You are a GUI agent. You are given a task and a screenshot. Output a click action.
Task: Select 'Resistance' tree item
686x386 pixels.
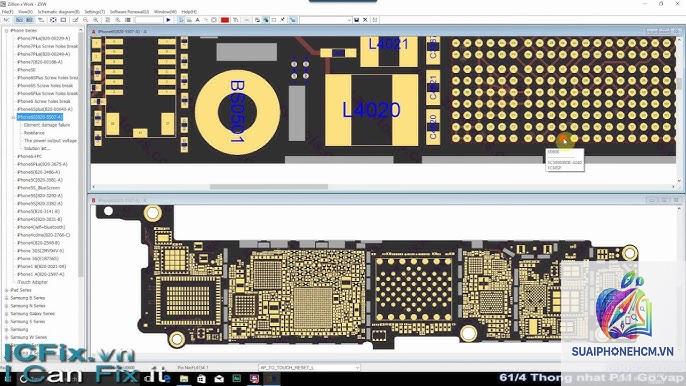(x=34, y=133)
